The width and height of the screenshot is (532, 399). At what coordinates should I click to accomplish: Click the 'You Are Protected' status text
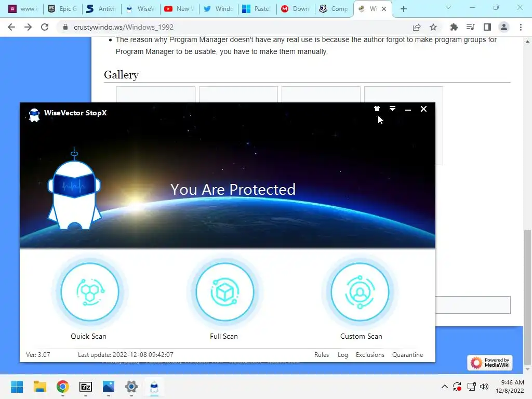click(233, 189)
